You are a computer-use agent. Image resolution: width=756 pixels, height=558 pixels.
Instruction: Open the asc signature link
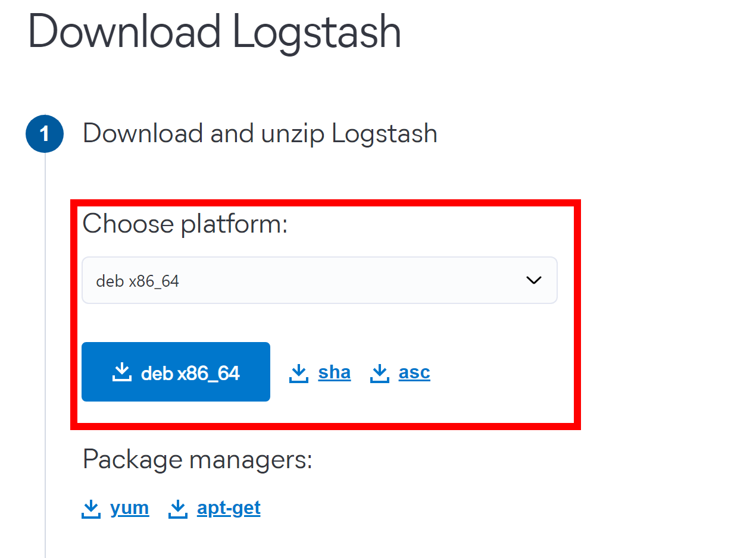click(414, 372)
